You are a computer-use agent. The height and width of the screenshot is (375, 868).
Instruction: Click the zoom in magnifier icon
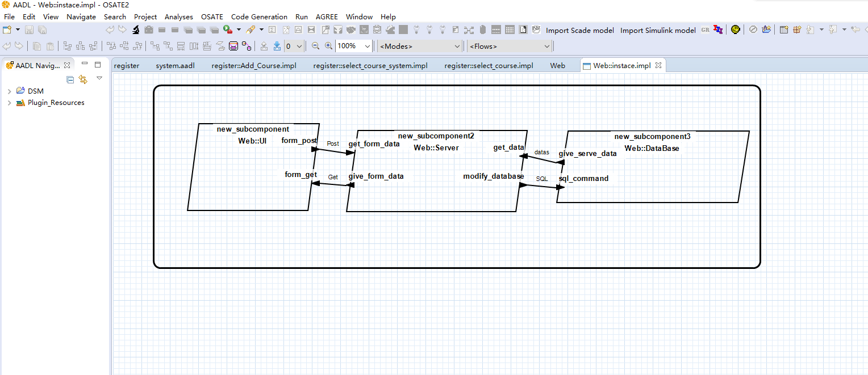pyautogui.click(x=328, y=46)
